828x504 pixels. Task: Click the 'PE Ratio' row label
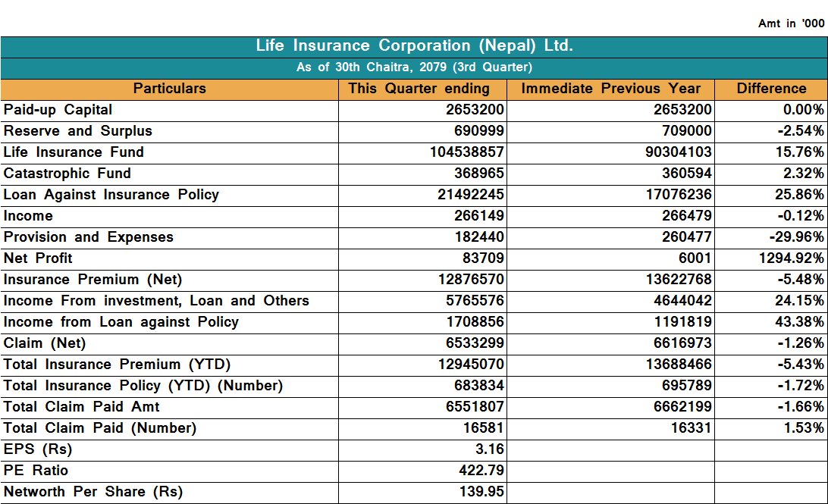coord(36,471)
